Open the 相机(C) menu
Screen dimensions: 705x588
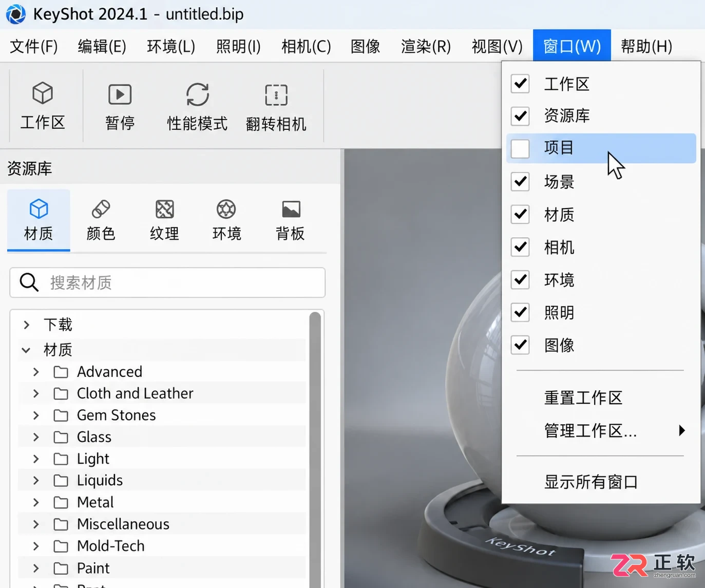pyautogui.click(x=306, y=46)
